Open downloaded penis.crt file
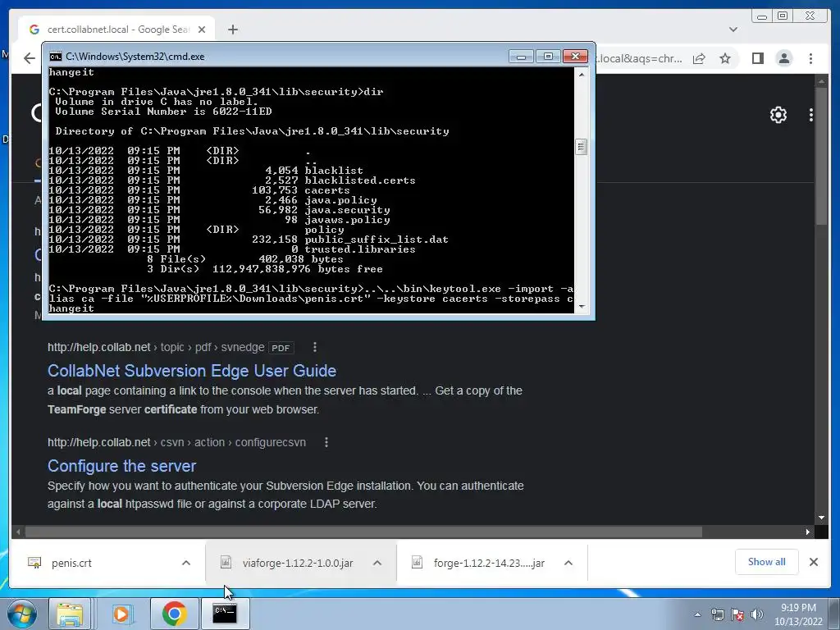This screenshot has height=630, width=840. click(72, 563)
